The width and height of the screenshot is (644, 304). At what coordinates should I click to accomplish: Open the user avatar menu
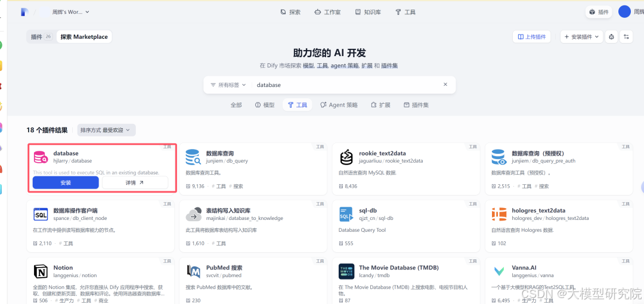tap(625, 11)
